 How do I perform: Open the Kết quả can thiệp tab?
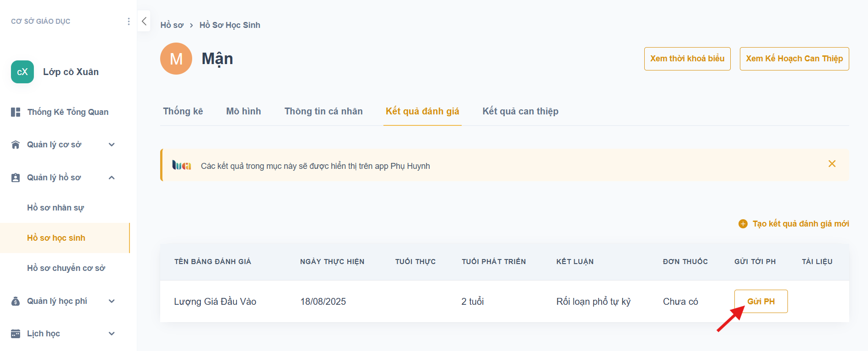click(x=520, y=111)
